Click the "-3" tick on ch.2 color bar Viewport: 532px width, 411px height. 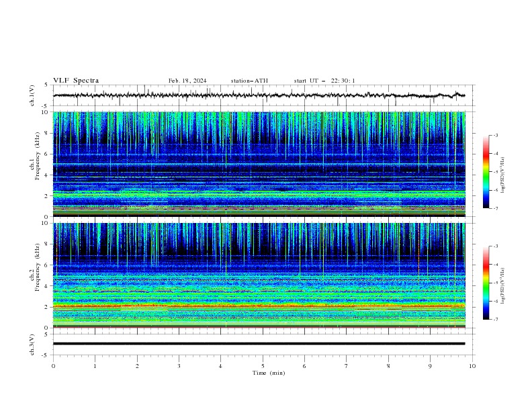point(496,246)
